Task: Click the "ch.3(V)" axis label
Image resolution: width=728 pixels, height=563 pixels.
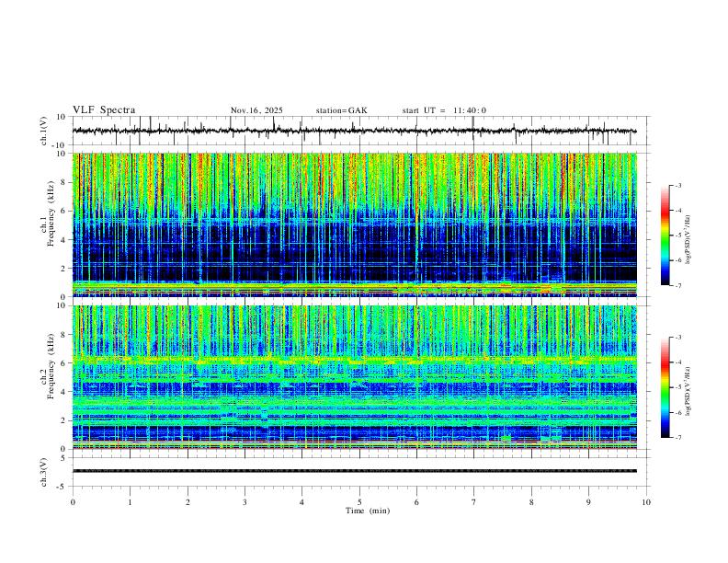Action: 44,472
